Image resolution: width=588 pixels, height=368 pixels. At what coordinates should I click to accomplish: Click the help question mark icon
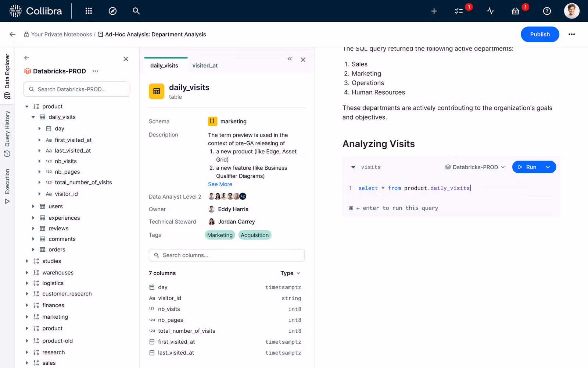[x=547, y=11]
